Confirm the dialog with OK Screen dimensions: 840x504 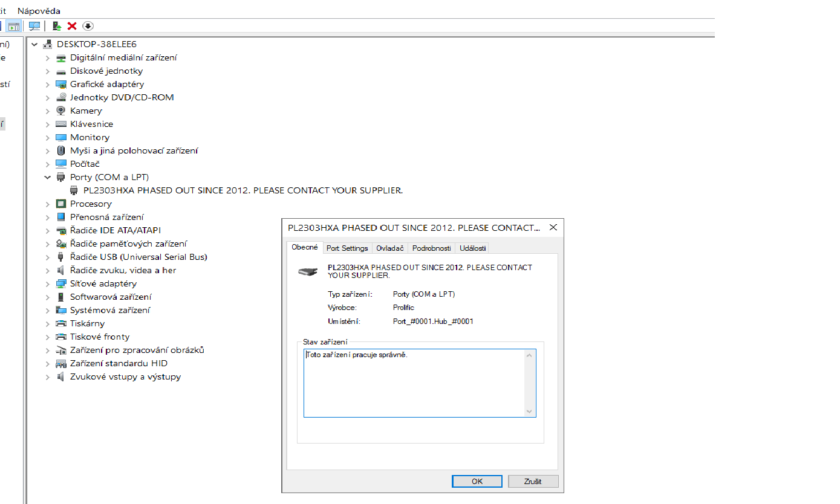pos(477,482)
